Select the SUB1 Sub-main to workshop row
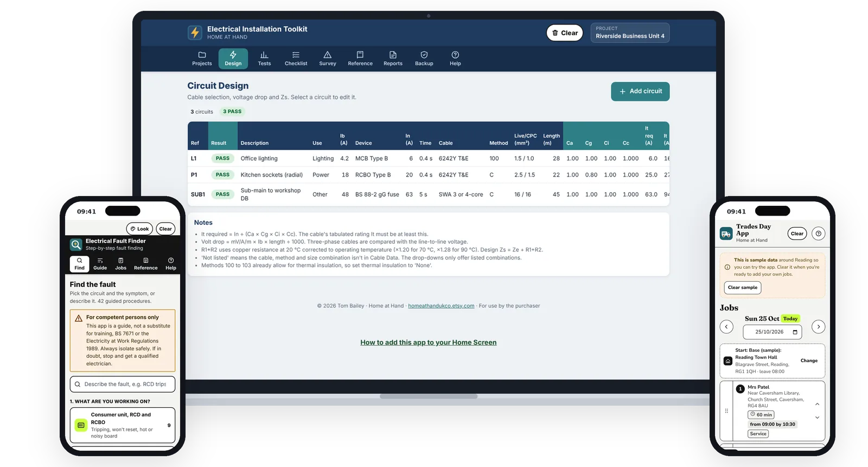The image size is (868, 467). coord(429,194)
